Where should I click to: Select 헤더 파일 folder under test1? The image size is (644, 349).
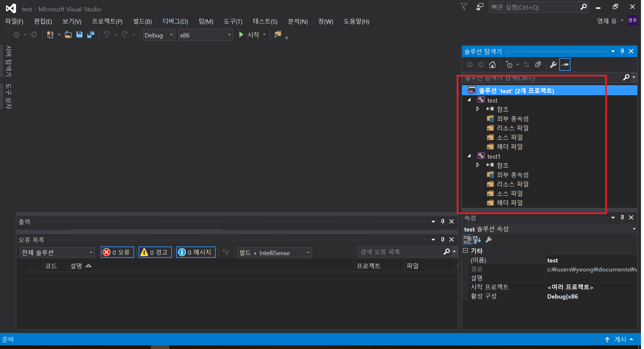point(509,203)
